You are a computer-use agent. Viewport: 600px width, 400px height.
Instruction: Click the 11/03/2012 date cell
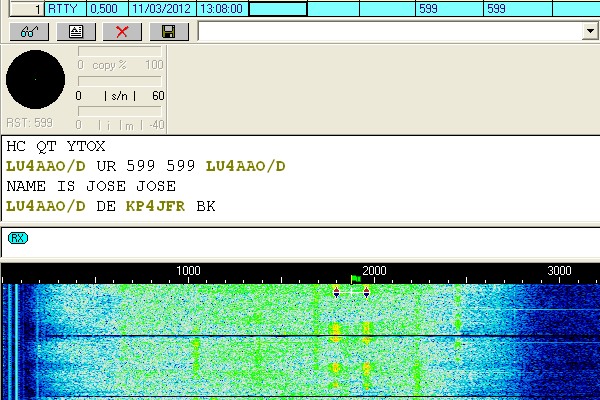click(162, 8)
